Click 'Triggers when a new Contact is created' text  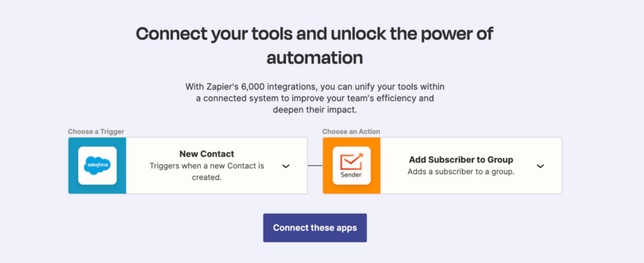click(x=206, y=172)
